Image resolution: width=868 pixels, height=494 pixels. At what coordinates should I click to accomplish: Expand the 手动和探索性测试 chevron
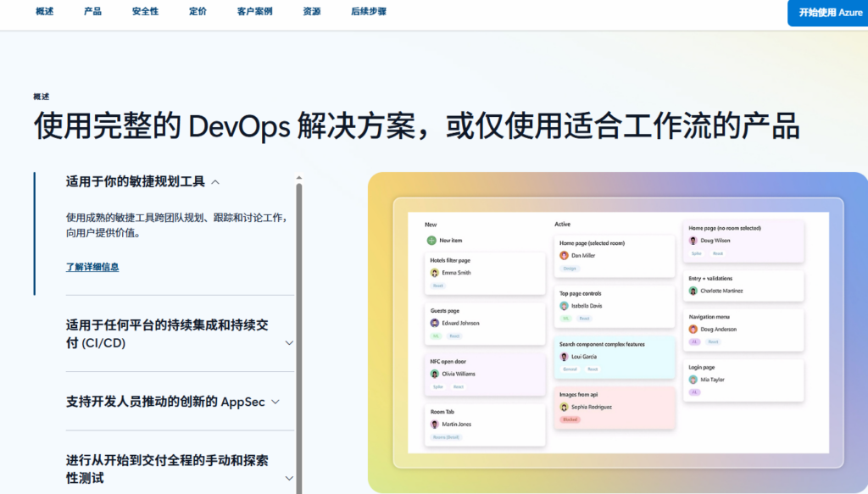pyautogui.click(x=289, y=478)
